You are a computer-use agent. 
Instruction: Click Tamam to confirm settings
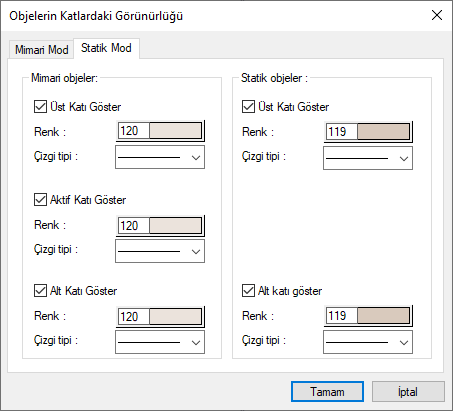[x=327, y=392]
